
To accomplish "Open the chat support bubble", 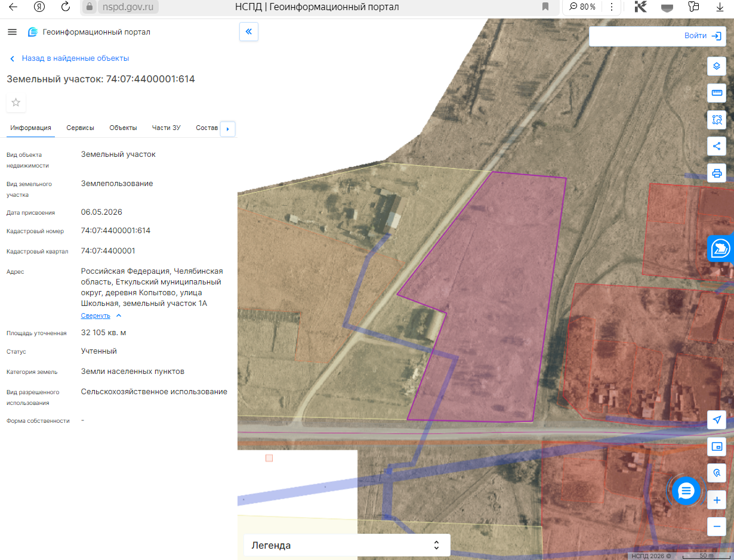I will (686, 491).
